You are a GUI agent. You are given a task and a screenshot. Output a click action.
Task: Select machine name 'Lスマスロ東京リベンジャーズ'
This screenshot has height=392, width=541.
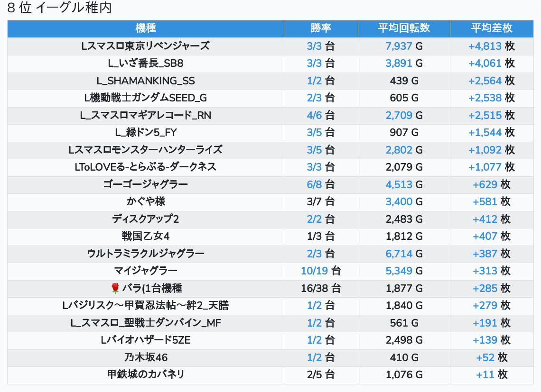(x=146, y=46)
